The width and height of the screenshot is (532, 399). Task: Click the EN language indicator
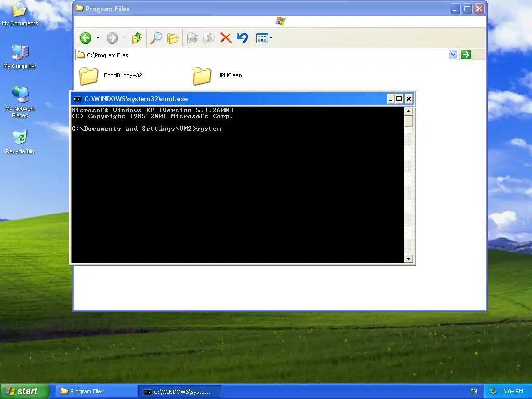coord(474,392)
